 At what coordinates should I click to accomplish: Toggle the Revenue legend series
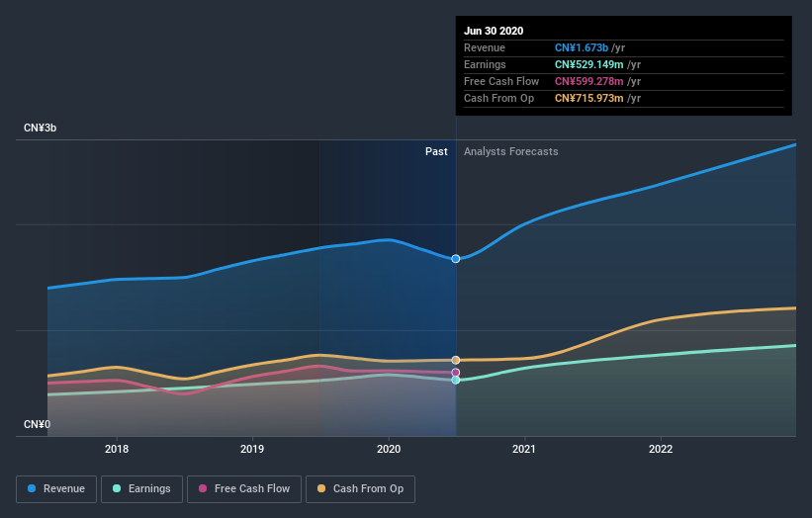coord(56,489)
